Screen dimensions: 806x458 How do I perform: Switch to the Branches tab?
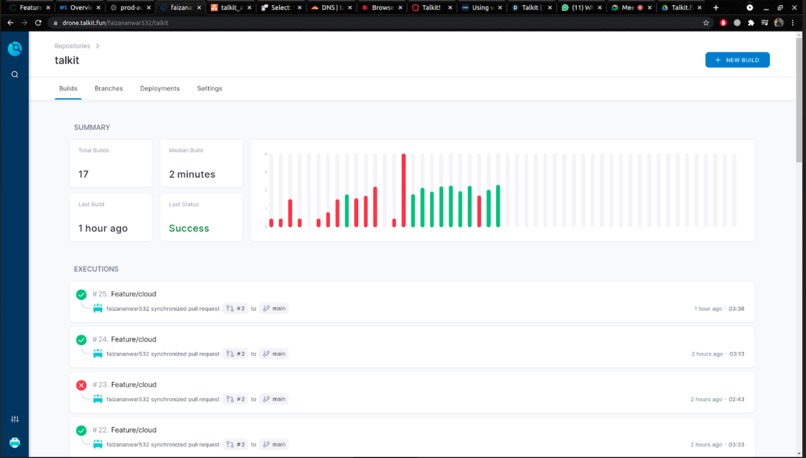(x=108, y=88)
